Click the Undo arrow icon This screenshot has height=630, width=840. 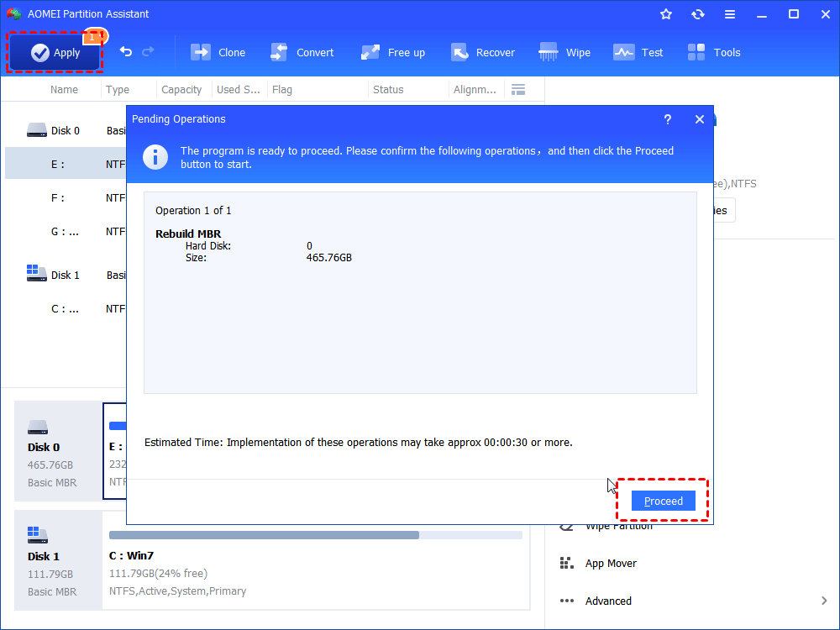pyautogui.click(x=126, y=52)
